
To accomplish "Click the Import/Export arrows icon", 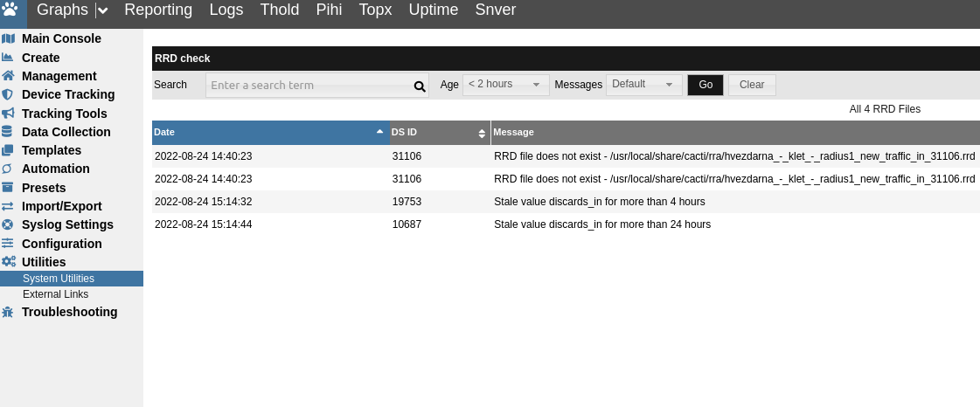I will click(8, 206).
